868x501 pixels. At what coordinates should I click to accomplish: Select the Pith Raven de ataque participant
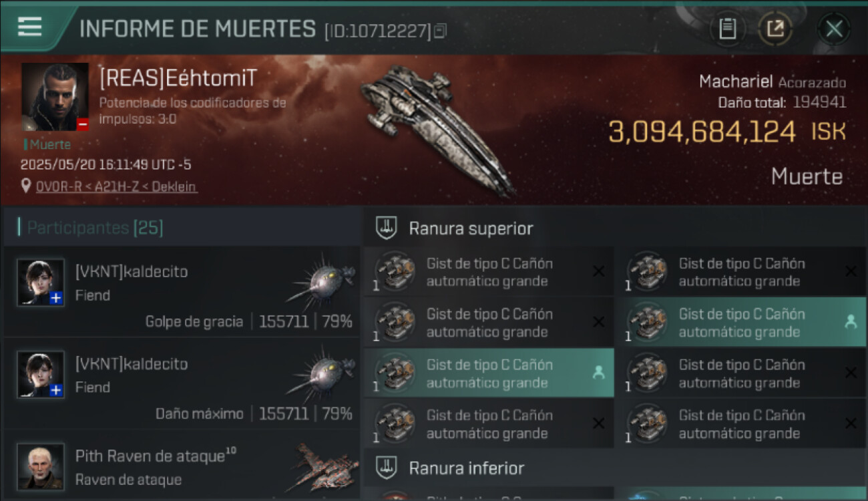[182, 466]
